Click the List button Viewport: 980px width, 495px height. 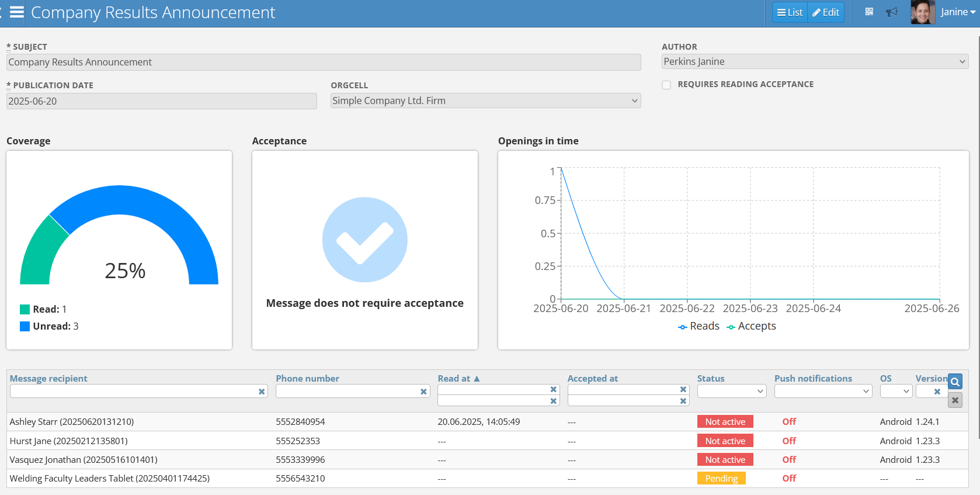(790, 12)
